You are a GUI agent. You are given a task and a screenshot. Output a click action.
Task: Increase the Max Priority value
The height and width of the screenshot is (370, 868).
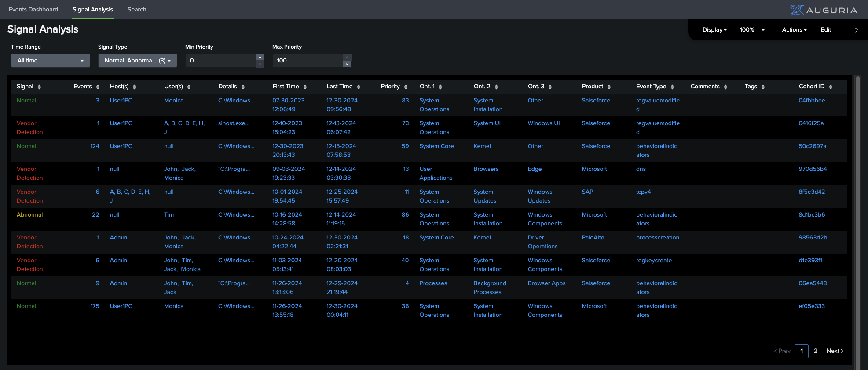[347, 57]
